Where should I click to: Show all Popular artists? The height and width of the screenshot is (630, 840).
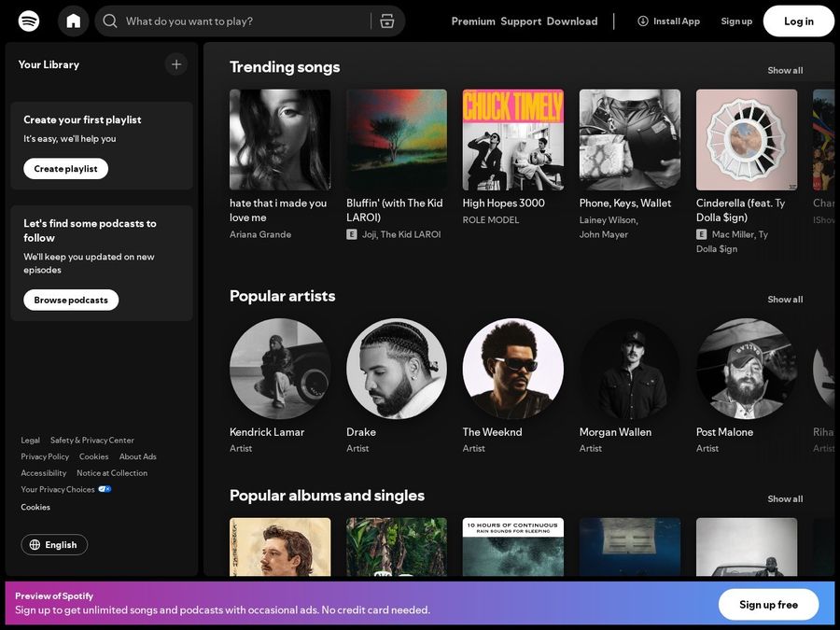click(x=785, y=300)
